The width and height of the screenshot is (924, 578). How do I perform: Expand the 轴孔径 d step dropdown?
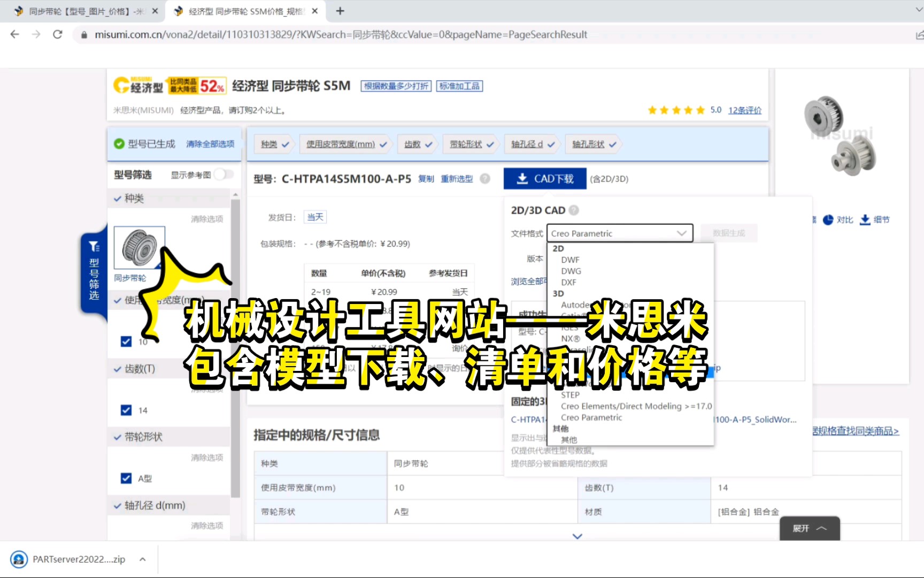coord(533,144)
